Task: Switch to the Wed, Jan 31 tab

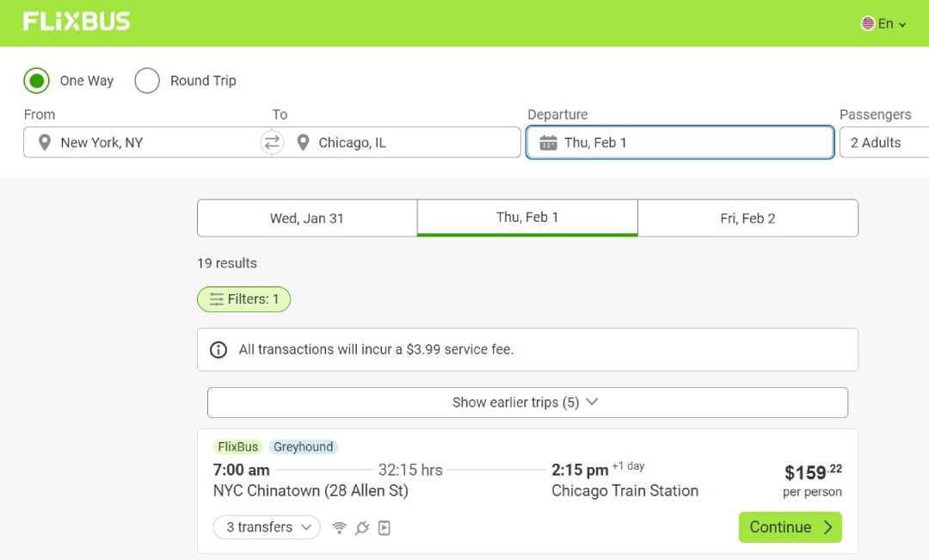Action: coord(307,218)
